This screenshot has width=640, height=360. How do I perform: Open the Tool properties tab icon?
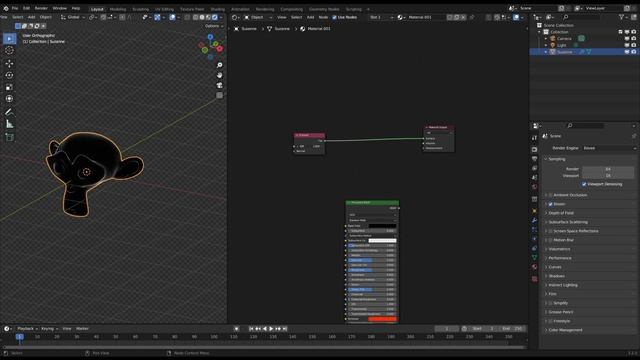point(534,138)
